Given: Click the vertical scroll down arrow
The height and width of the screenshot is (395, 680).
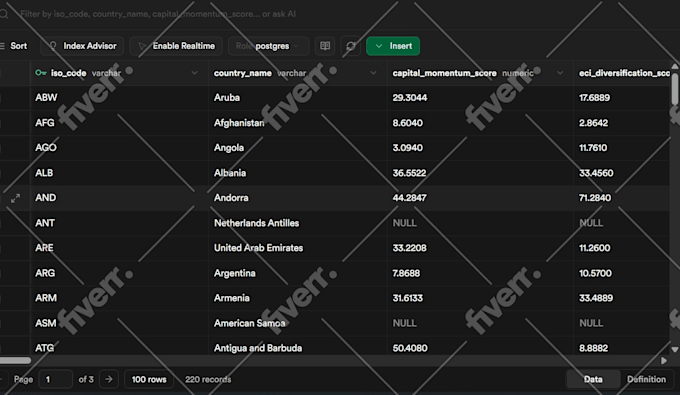Looking at the screenshot, I should click(675, 349).
